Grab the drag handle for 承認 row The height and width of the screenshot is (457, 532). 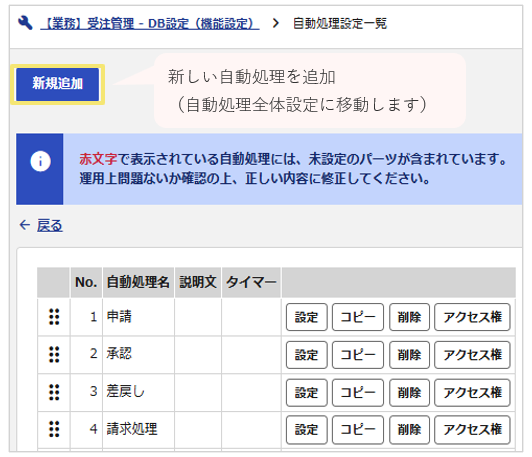[x=54, y=355]
